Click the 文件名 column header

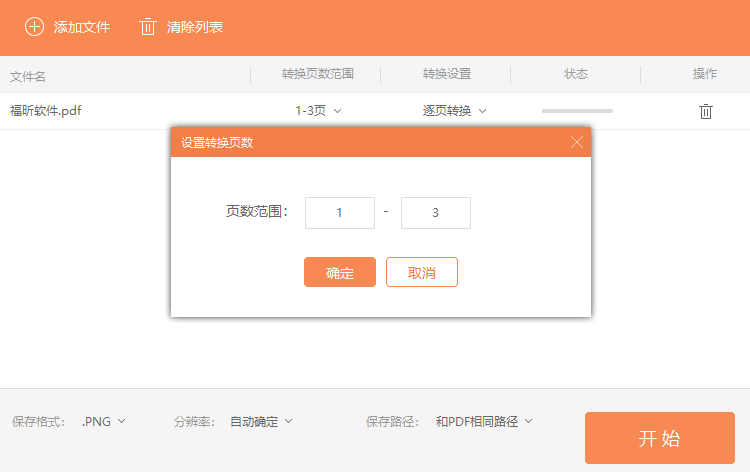[x=28, y=76]
